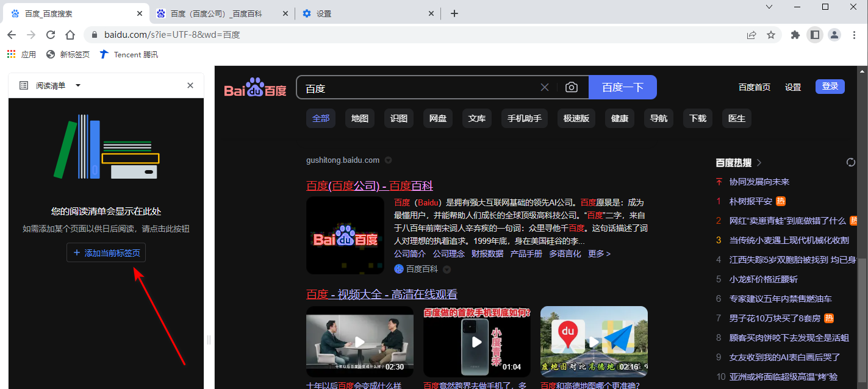The height and width of the screenshot is (389, 868).
Task: Open the browser home page
Action: [x=70, y=35]
